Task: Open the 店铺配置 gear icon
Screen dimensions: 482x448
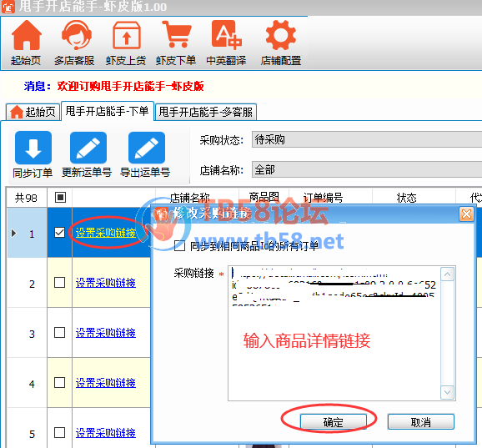Action: (281, 35)
